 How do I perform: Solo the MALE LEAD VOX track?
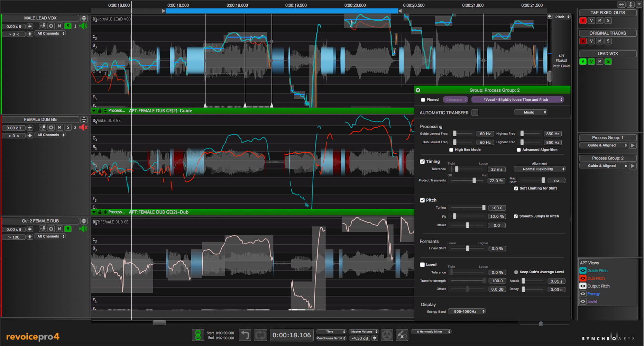click(x=68, y=26)
